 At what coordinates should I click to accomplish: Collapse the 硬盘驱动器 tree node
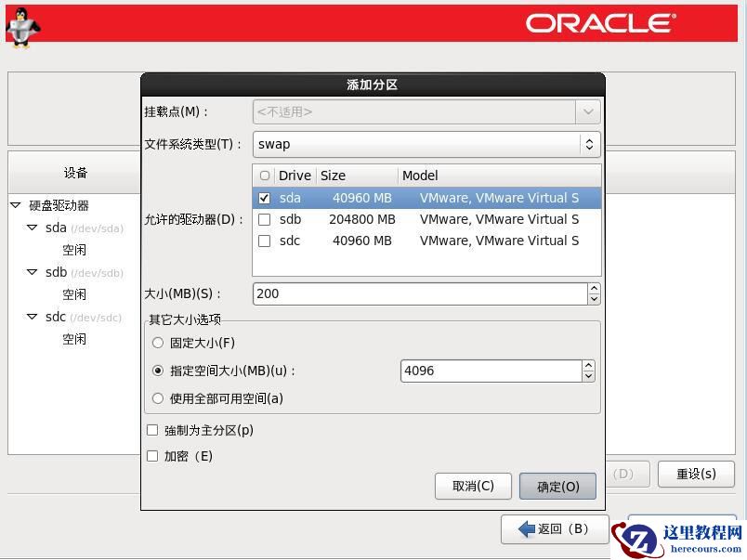click(x=16, y=205)
